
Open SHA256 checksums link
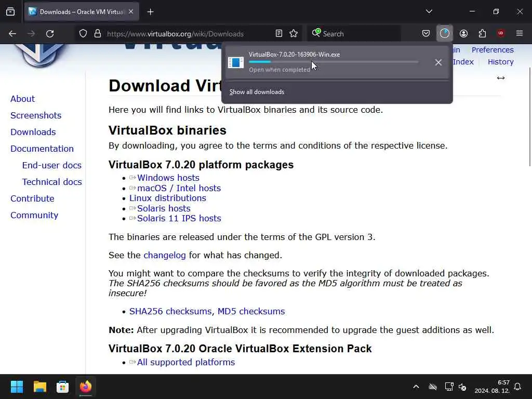click(x=170, y=311)
